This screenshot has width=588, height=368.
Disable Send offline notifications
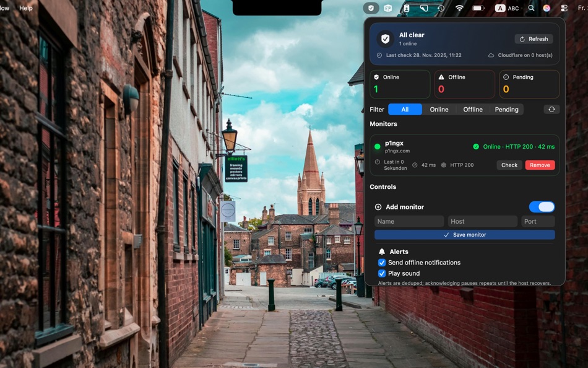[x=382, y=262]
